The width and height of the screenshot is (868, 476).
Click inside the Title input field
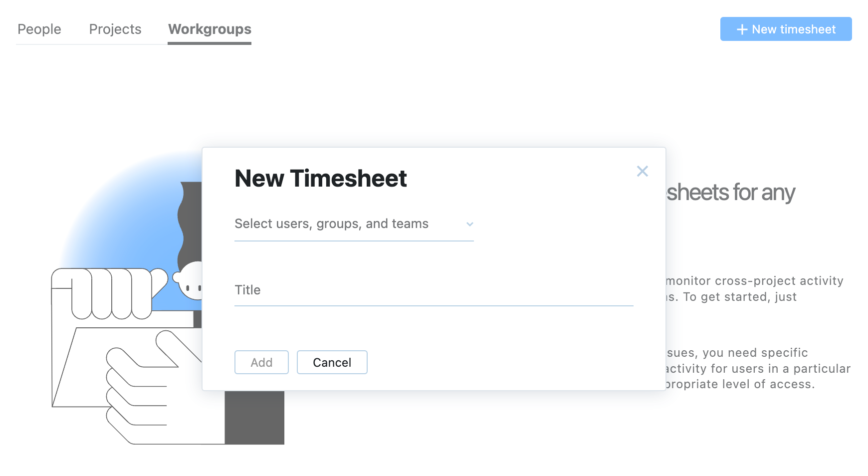click(x=433, y=290)
